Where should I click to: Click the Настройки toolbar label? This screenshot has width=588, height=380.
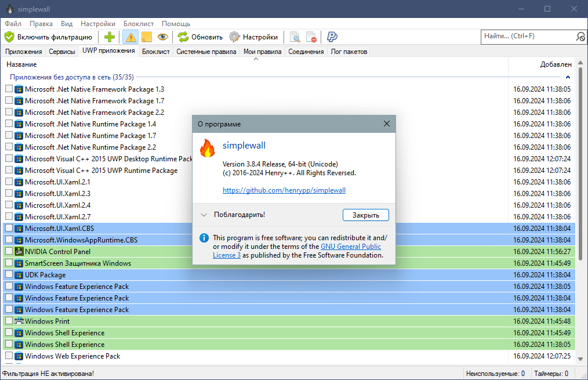[260, 37]
